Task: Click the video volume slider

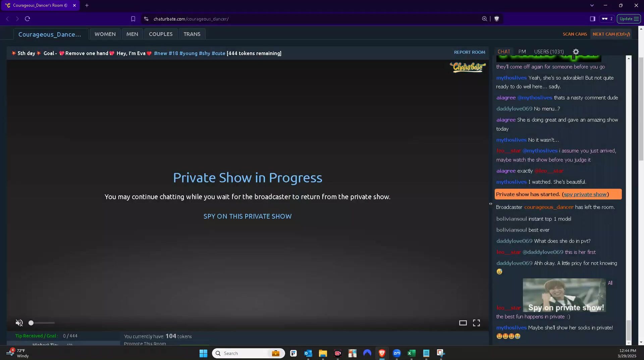Action: pos(42,323)
